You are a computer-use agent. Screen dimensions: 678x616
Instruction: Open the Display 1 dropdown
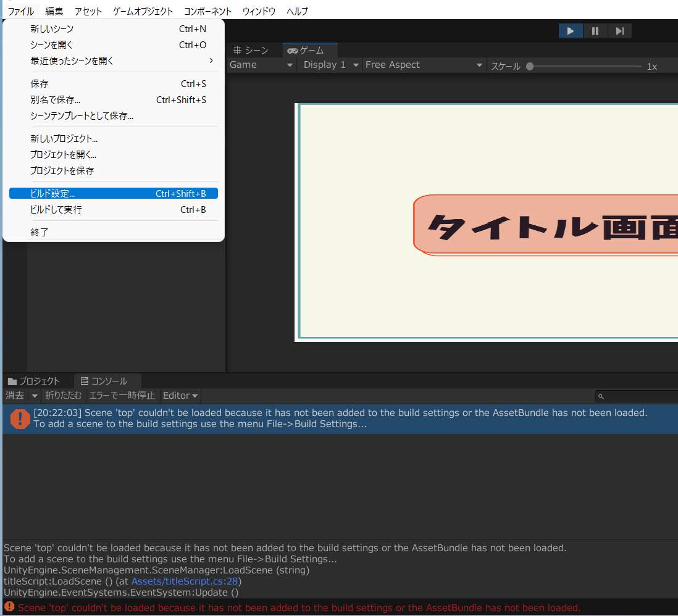(331, 65)
